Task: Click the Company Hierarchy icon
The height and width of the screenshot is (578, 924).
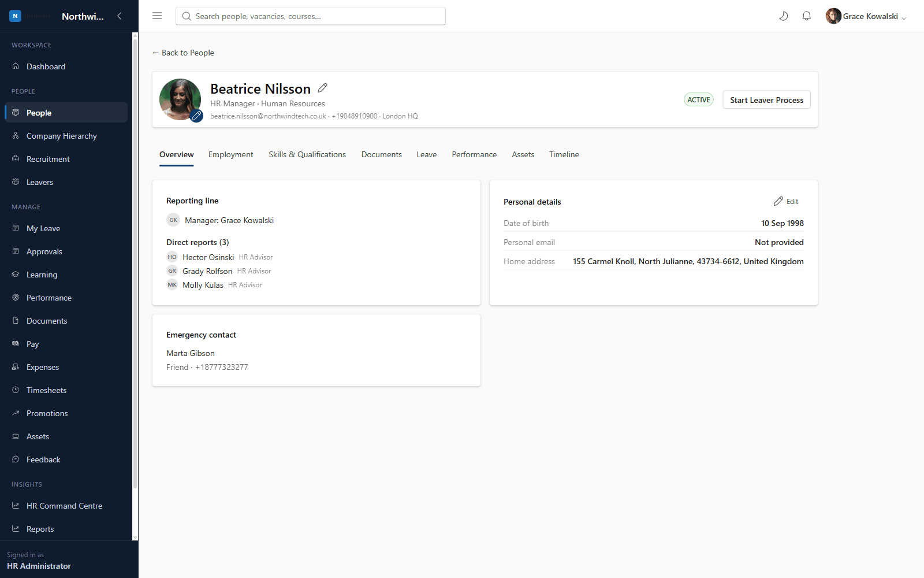Action: click(x=16, y=135)
